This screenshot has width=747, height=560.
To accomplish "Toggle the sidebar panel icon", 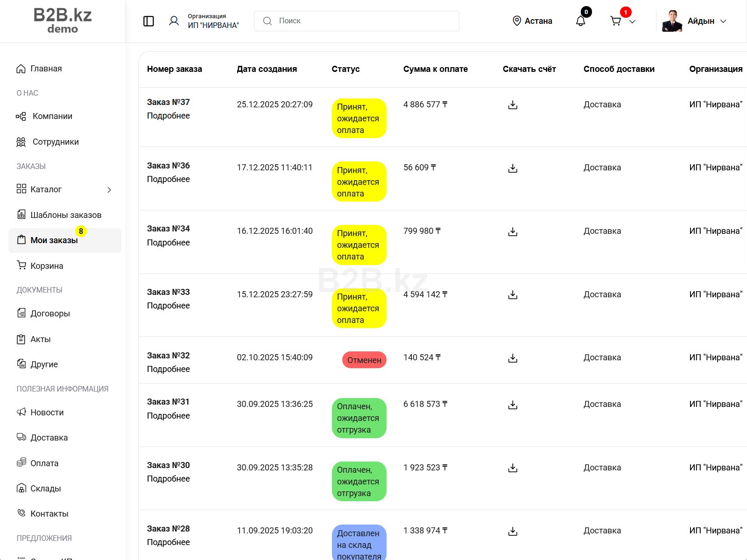I will [148, 21].
